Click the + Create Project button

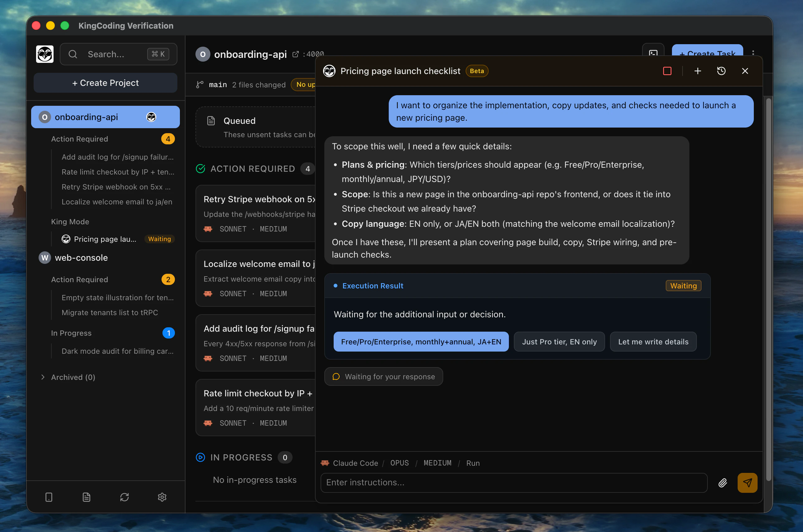coord(105,82)
